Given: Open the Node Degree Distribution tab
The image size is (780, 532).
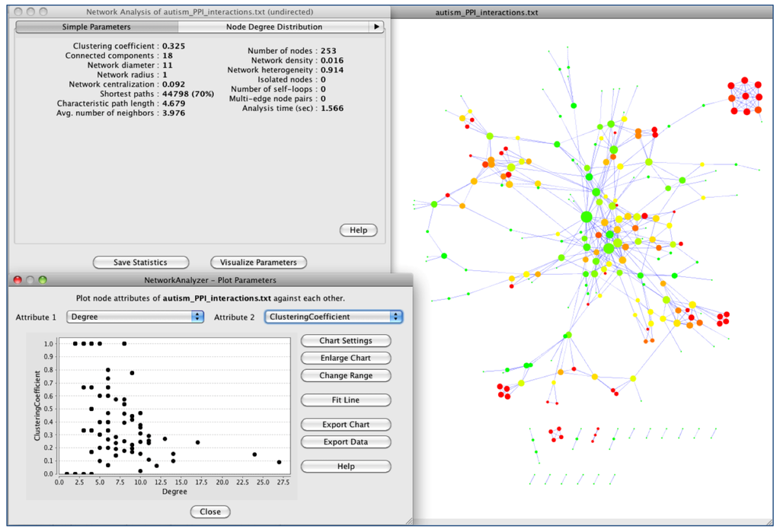Looking at the screenshot, I should click(x=273, y=27).
